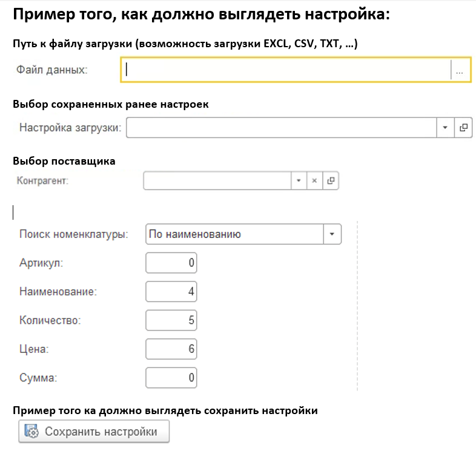Screen dimensions: 476x451
Task: Clear the Контрагент field with X
Action: 314,181
